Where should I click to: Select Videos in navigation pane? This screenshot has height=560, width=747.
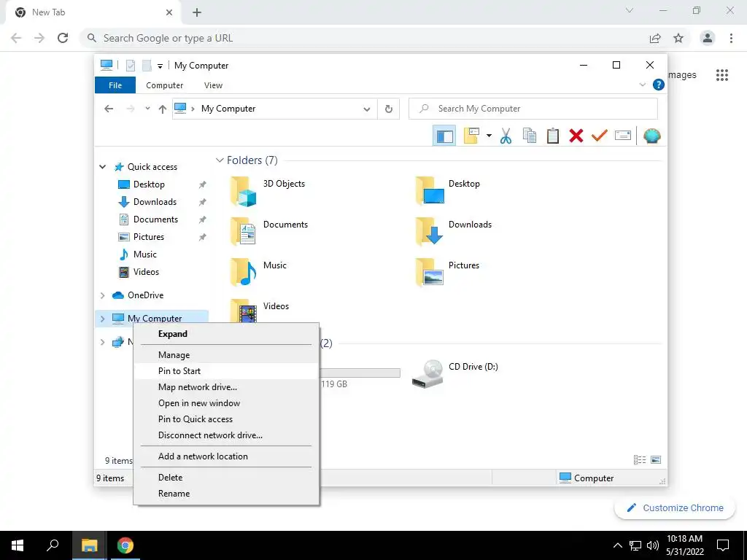146,272
